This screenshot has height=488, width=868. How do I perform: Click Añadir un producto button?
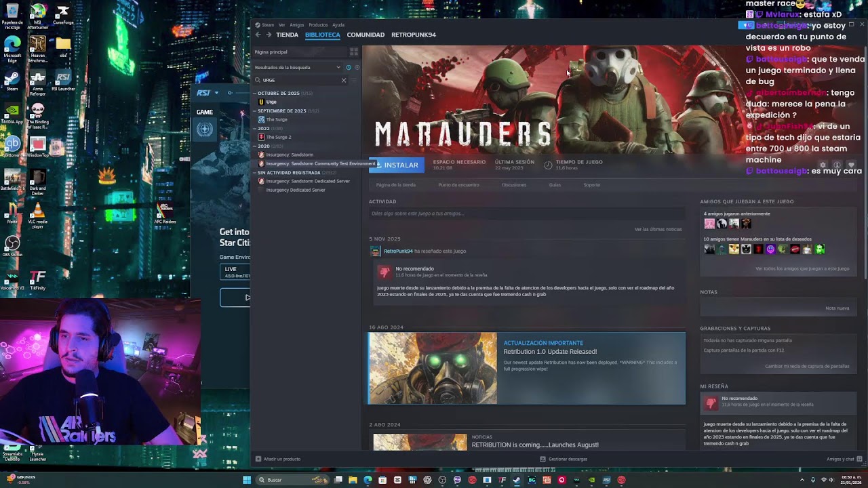[x=278, y=459]
